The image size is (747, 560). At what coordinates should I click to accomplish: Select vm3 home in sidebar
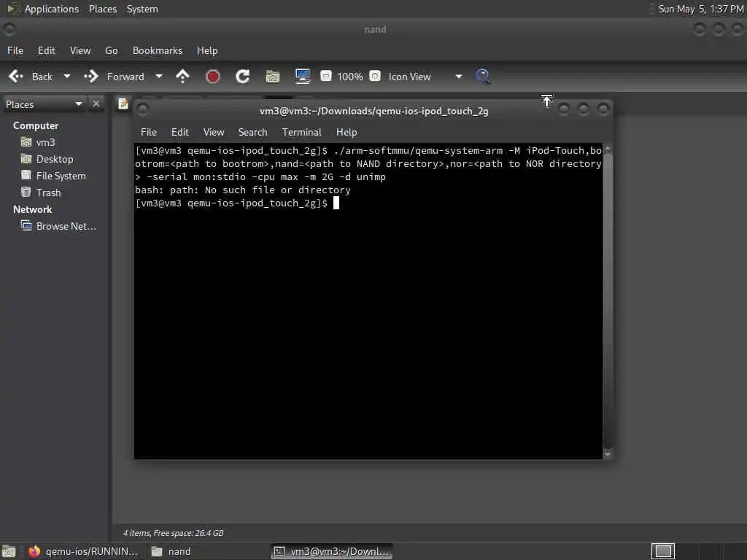(38, 142)
